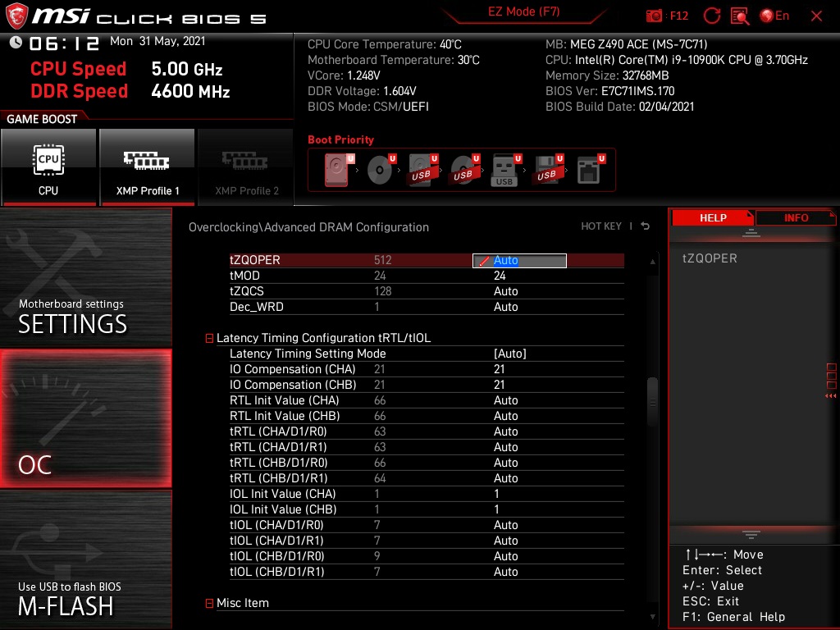Select RTL Init Value (CHA) setting
The image size is (840, 630).
(505, 400)
